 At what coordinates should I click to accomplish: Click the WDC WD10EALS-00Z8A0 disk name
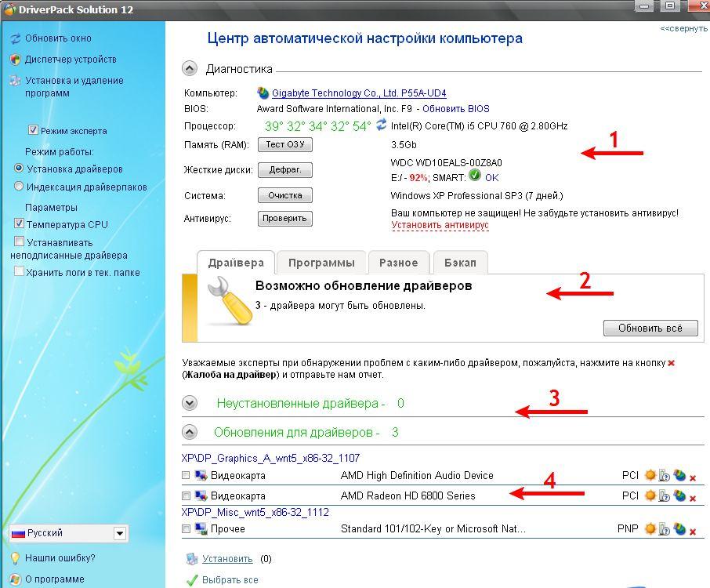pos(447,162)
